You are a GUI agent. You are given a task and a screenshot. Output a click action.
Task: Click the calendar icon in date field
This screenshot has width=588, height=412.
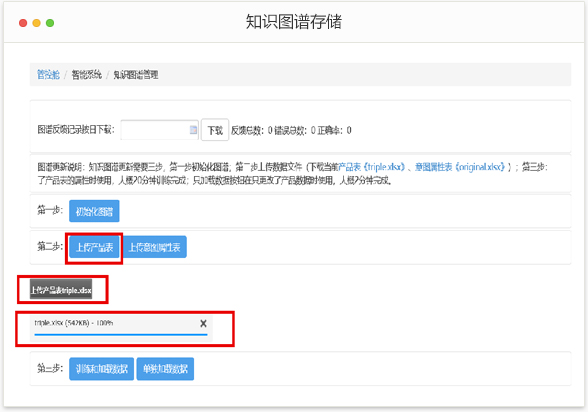coord(193,130)
